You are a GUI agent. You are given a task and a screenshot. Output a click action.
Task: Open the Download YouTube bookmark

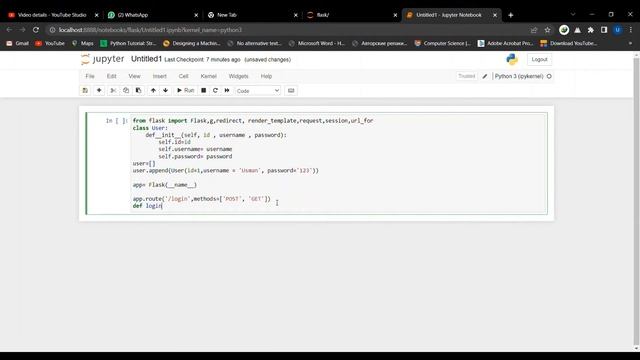[569, 43]
